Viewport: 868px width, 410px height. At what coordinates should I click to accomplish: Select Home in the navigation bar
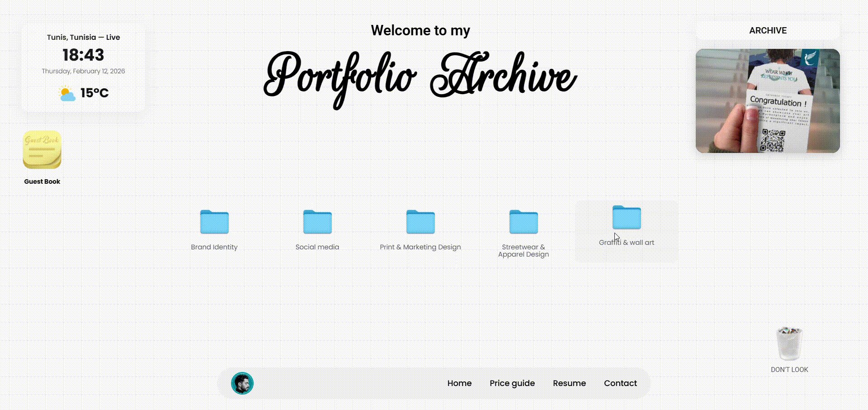pyautogui.click(x=459, y=383)
